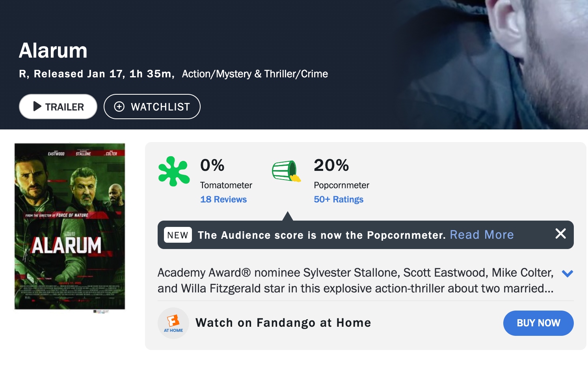Click the NEW badge in the banner
This screenshot has height=367, width=588.
click(x=178, y=235)
